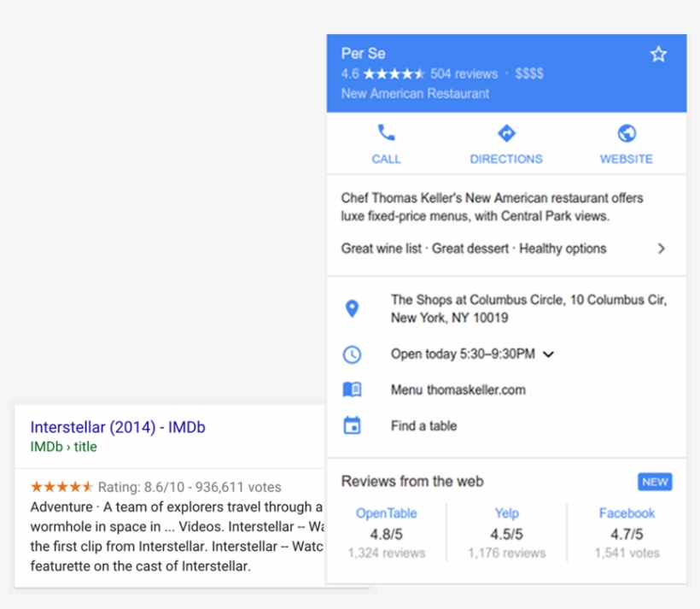Click the Open today 5:30–9:30PM text
This screenshot has width=700, height=609.
click(x=463, y=354)
